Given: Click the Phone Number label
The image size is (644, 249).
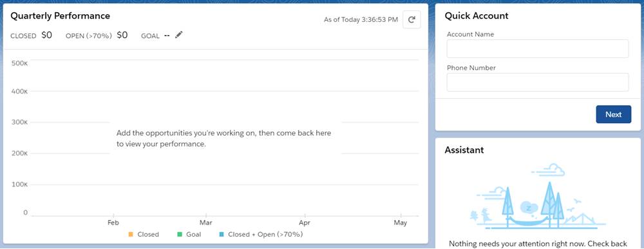Looking at the screenshot, I should [471, 68].
